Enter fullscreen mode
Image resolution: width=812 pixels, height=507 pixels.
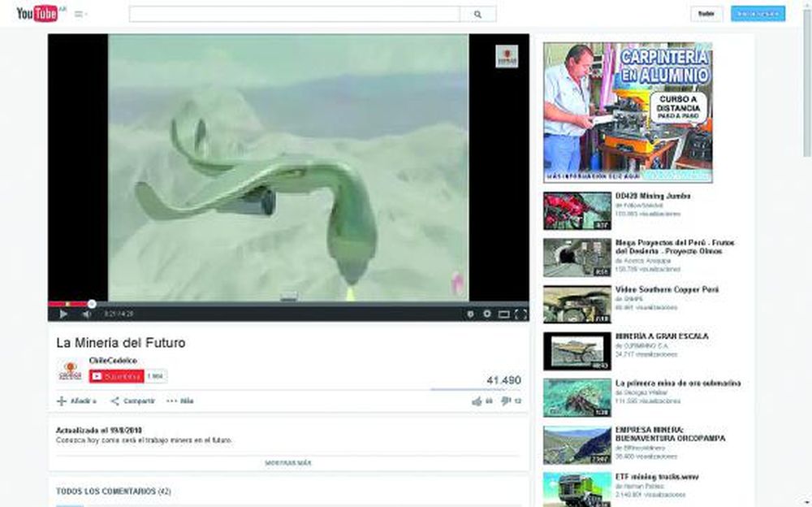520,314
